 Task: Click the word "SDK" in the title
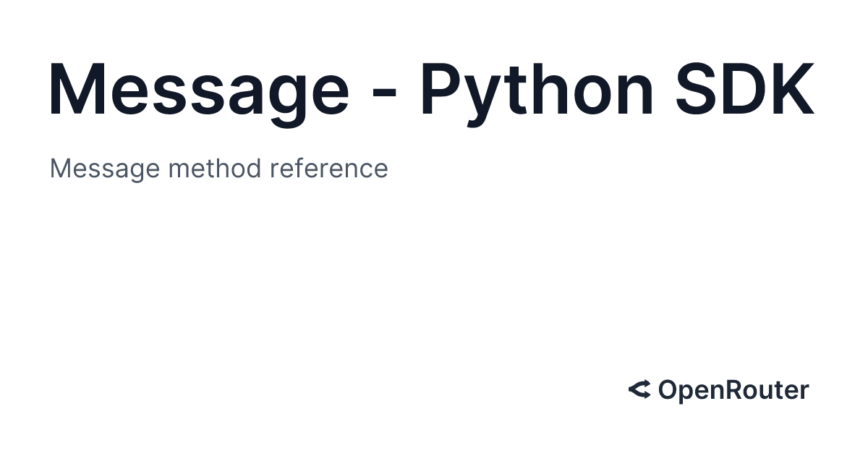(x=745, y=90)
